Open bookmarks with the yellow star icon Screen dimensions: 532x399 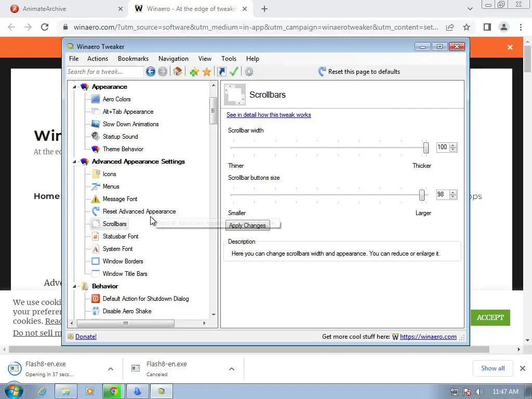click(207, 72)
